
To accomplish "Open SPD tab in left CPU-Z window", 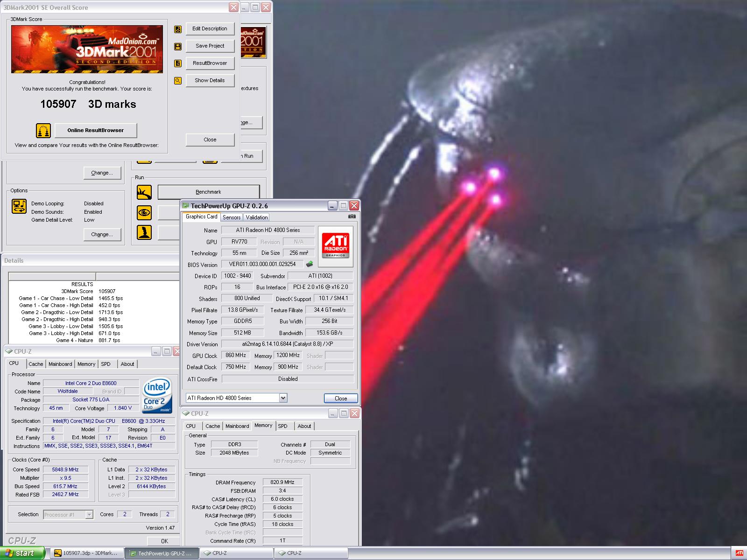I will tap(106, 364).
